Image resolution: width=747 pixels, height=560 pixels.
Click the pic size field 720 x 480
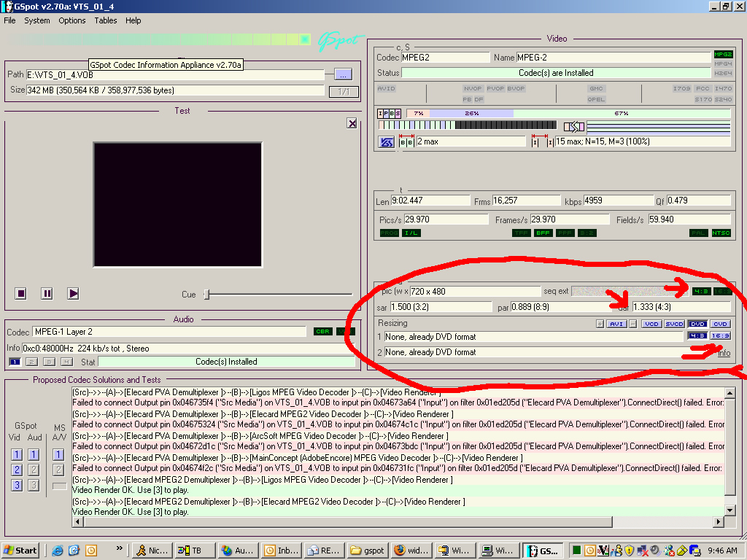point(474,291)
